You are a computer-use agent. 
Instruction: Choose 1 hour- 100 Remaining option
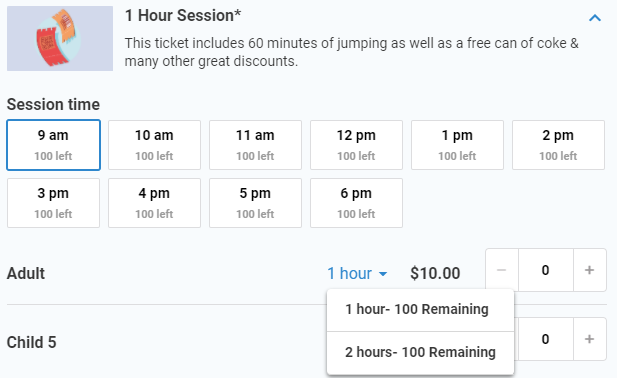pyautogui.click(x=420, y=310)
